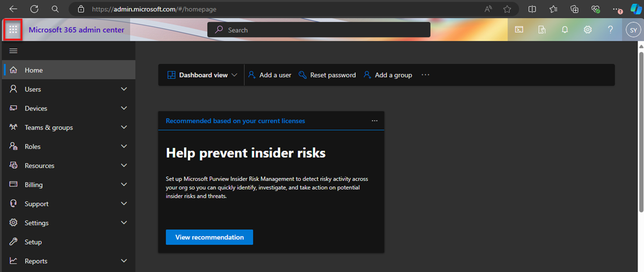Click the scrollbar up arrow

click(640, 47)
